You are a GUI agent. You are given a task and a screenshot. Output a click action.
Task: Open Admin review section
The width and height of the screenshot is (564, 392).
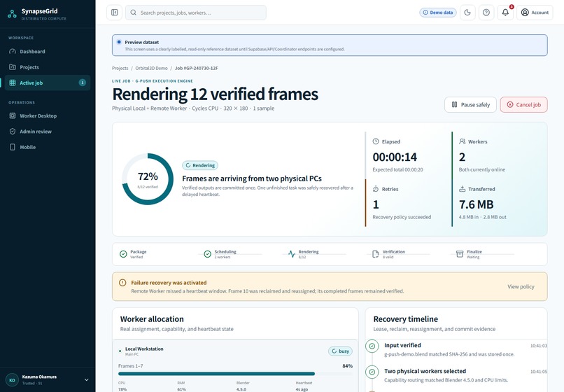pos(48,132)
